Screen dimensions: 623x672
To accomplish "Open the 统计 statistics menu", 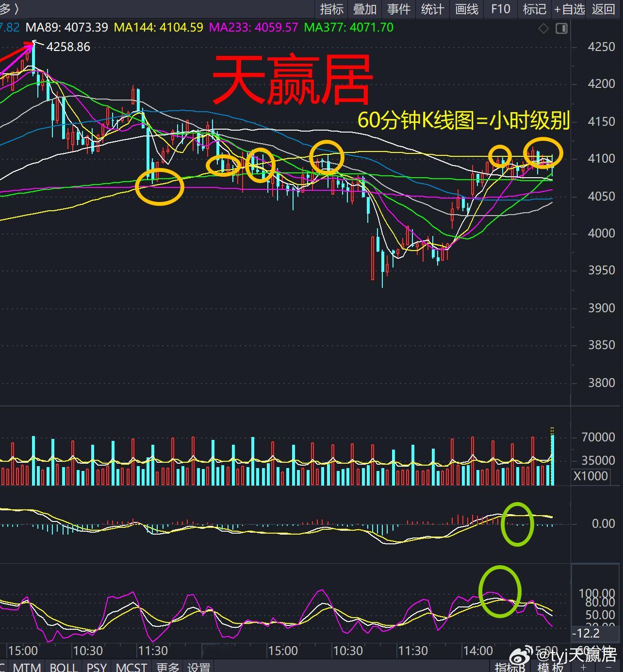I will pyautogui.click(x=432, y=9).
